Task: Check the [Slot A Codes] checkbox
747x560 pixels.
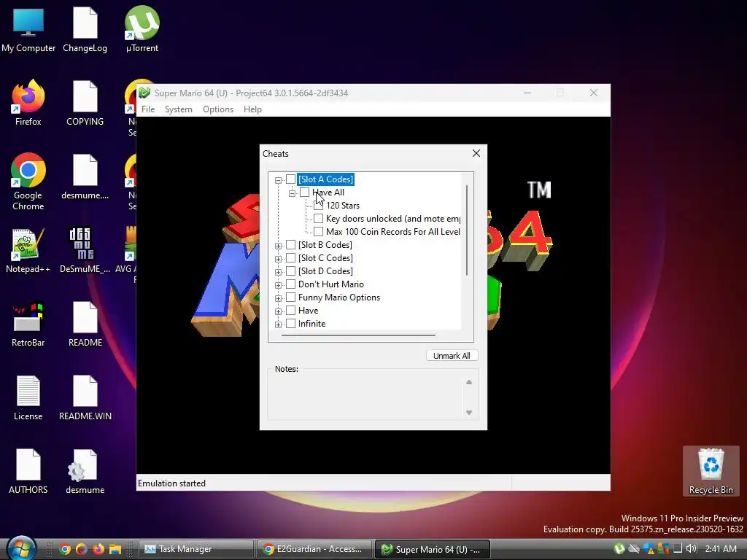Action: [290, 179]
